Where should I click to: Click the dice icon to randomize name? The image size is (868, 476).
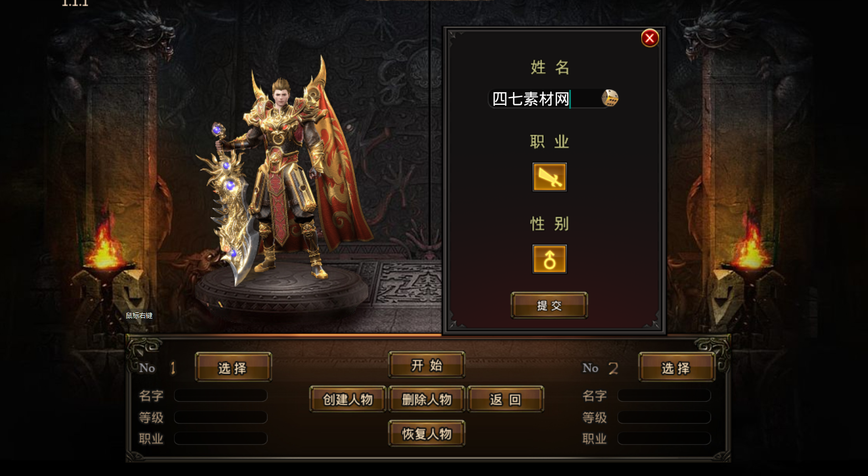point(610,98)
